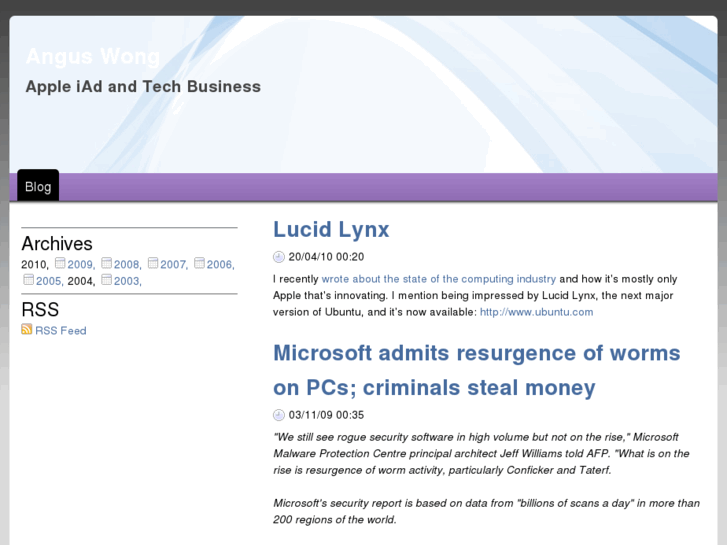Click the 'Apple iAd and Tech Business' subtitle
Image resolution: width=727 pixels, height=545 pixels.
tap(143, 87)
